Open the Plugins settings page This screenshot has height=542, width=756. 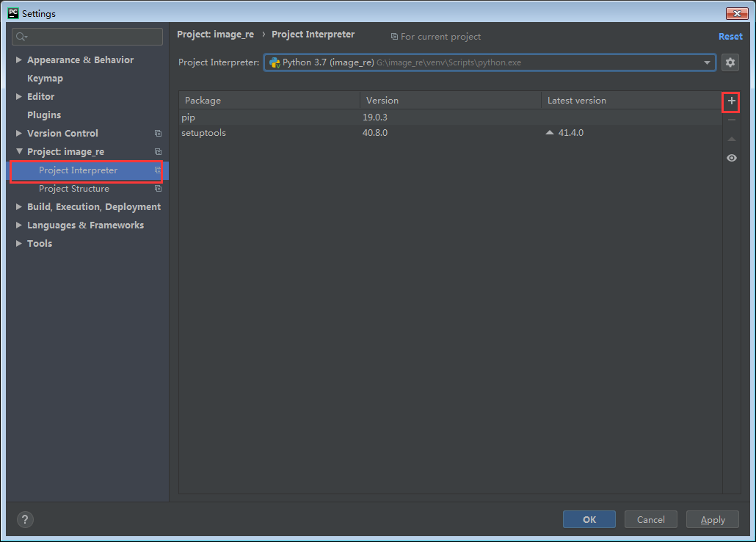(44, 115)
